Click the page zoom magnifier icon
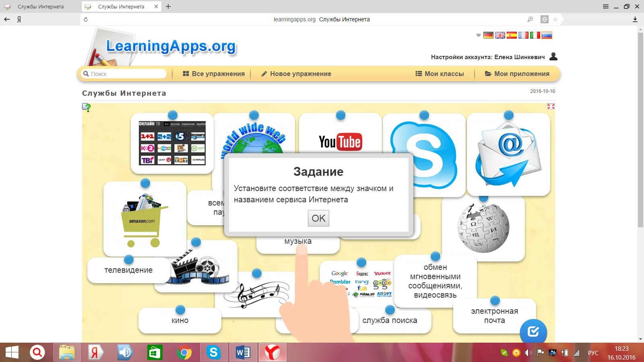 tap(530, 19)
